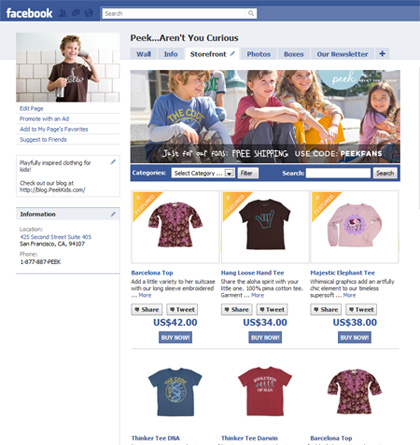Open the notifications globe icon
Screen dimensions: 420x445
pos(89,13)
